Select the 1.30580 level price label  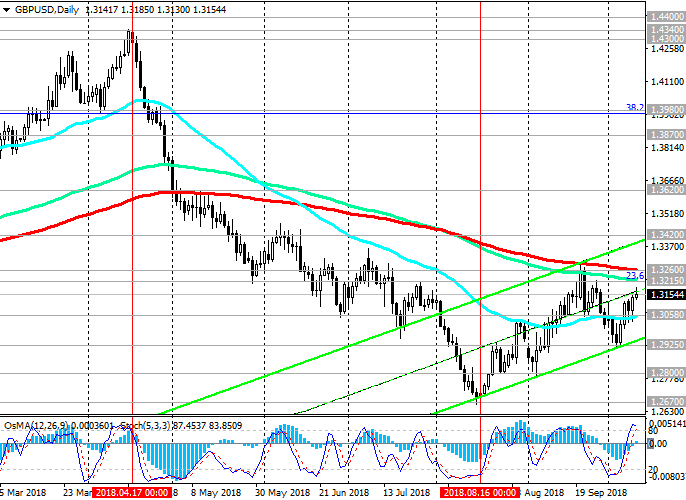667,315
